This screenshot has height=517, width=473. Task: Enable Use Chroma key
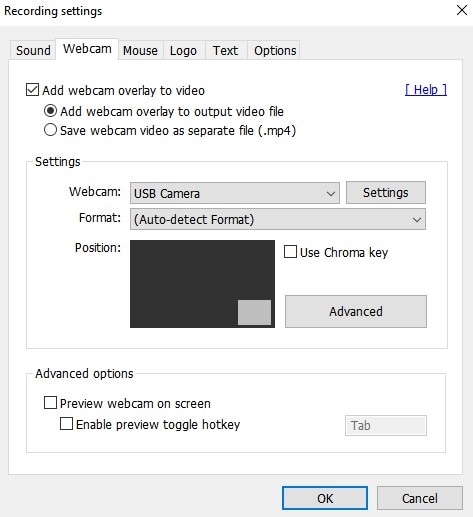coord(290,252)
